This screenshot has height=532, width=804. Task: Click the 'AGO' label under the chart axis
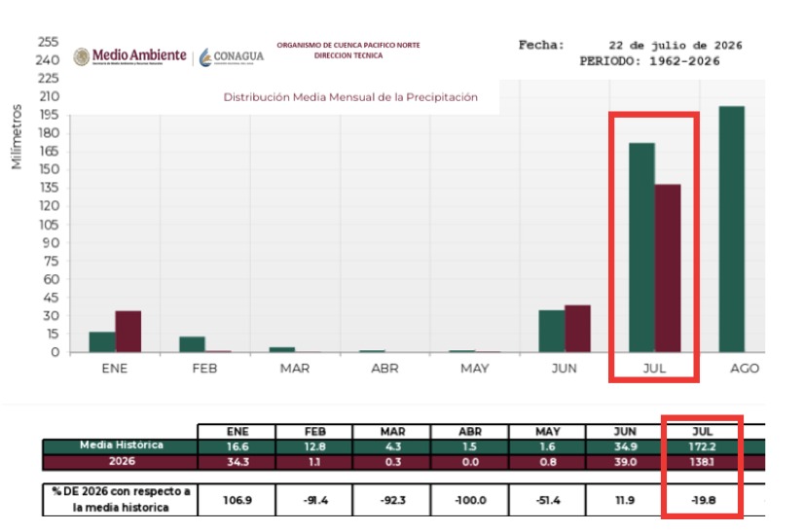[745, 368]
